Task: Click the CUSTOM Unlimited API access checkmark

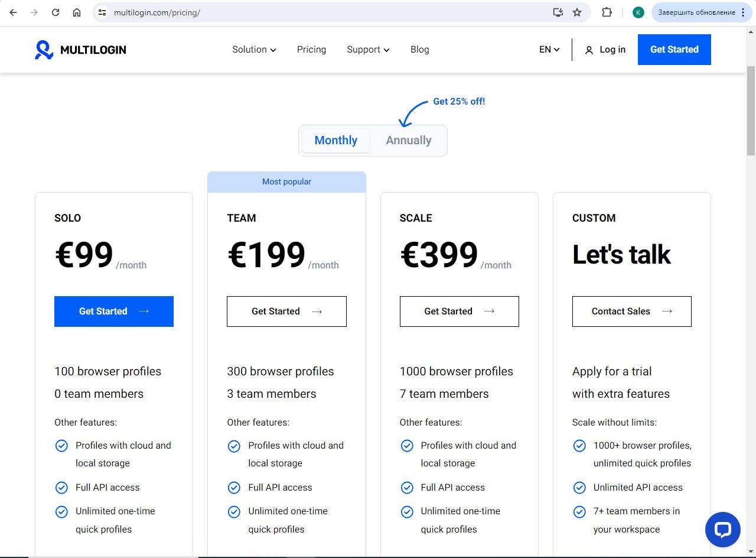Action: click(579, 488)
